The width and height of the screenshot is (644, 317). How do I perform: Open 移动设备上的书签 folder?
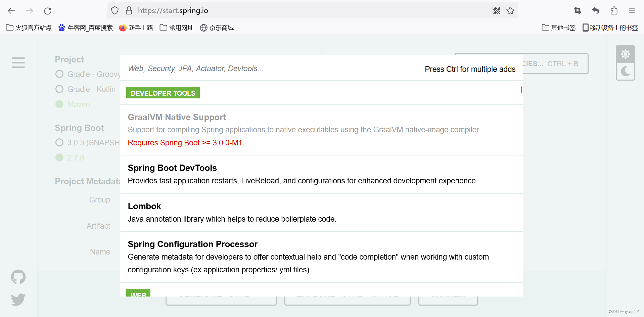coord(610,28)
